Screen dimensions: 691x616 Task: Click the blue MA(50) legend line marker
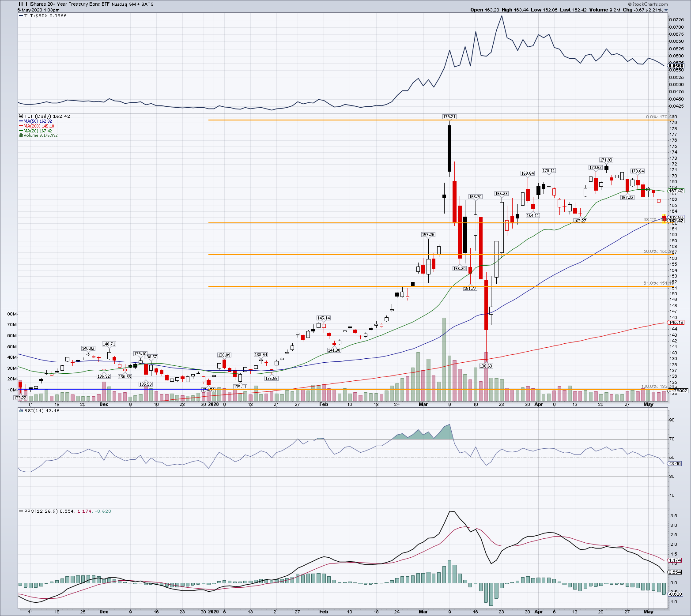pyautogui.click(x=21, y=121)
